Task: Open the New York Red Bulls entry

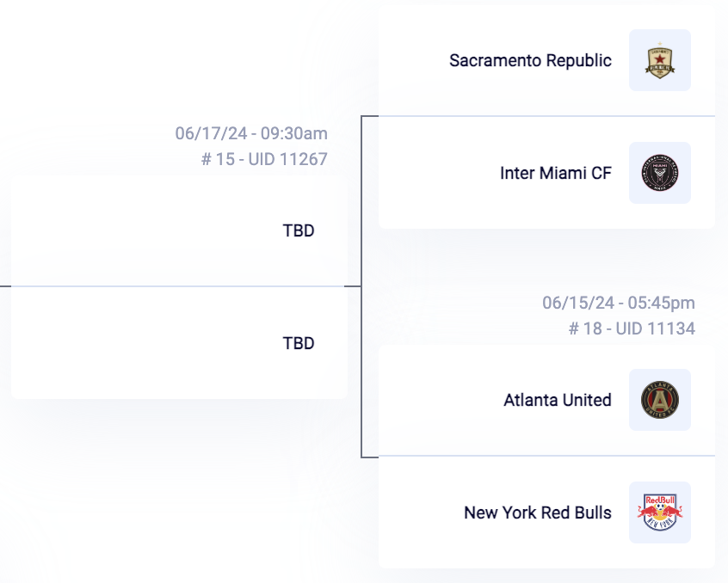Action: click(x=538, y=512)
